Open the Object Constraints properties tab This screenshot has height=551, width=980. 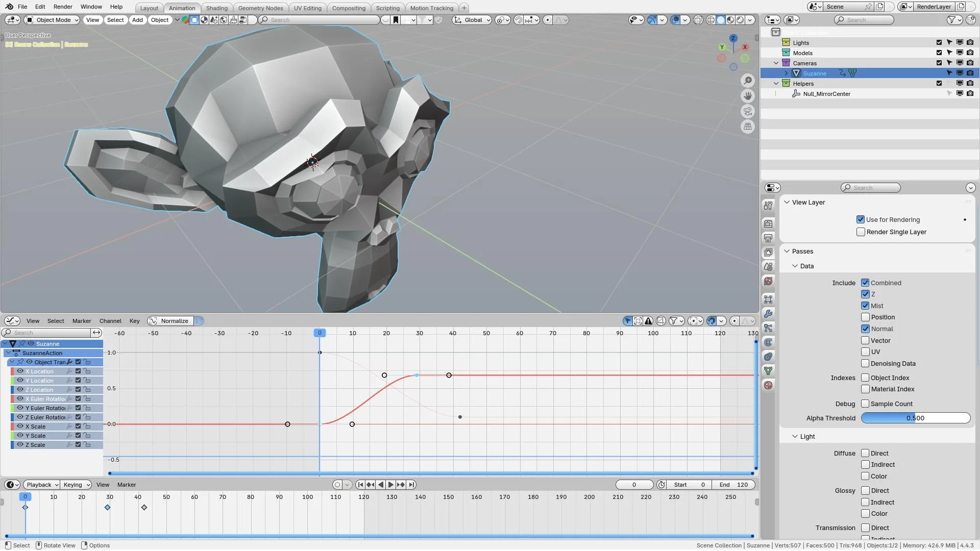click(x=768, y=356)
